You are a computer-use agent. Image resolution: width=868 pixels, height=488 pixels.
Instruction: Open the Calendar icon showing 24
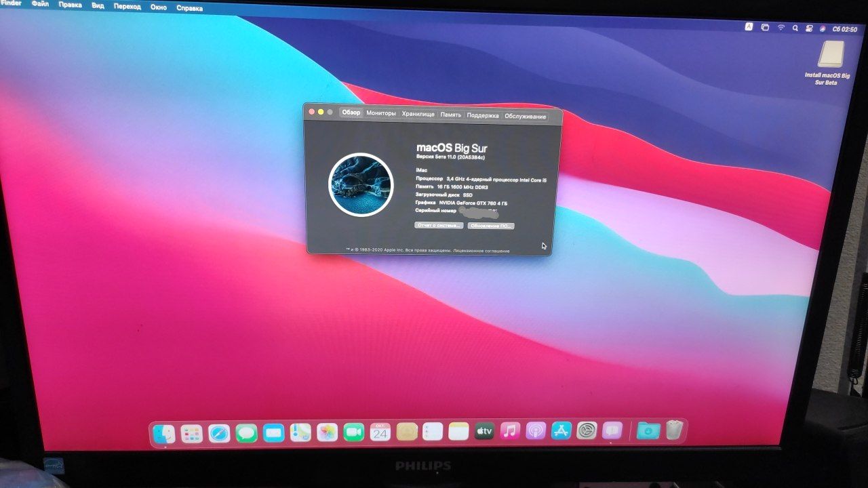pos(380,432)
